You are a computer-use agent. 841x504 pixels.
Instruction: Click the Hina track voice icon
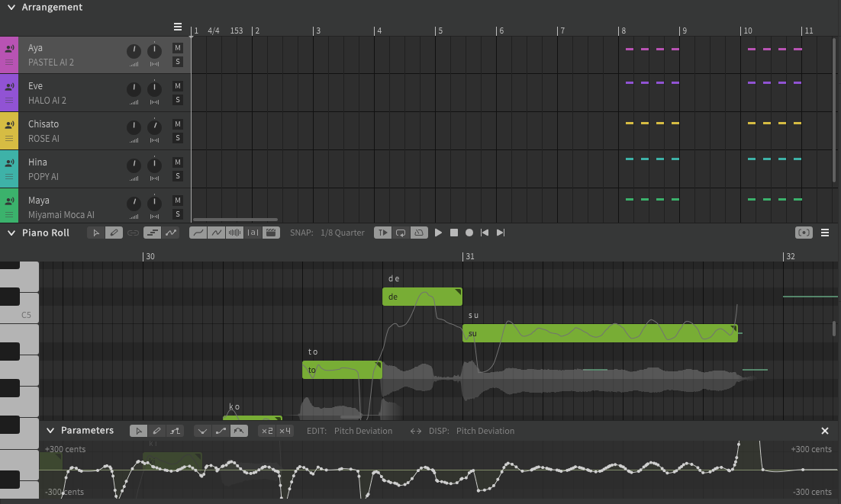9,163
